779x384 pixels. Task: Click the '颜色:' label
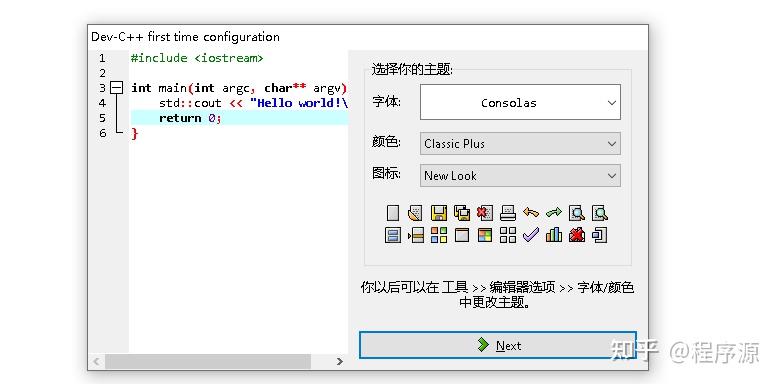(x=386, y=142)
